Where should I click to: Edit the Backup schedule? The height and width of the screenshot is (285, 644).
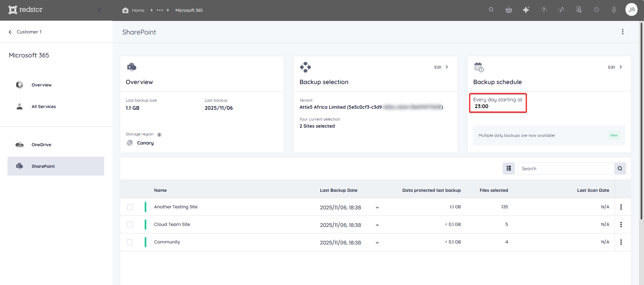(x=615, y=67)
